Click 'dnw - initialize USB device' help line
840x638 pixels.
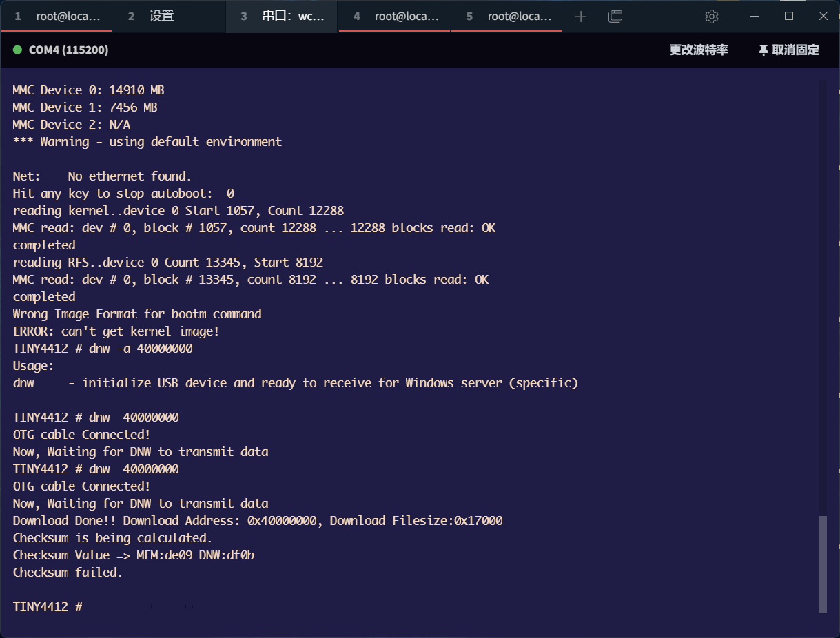coord(296,383)
